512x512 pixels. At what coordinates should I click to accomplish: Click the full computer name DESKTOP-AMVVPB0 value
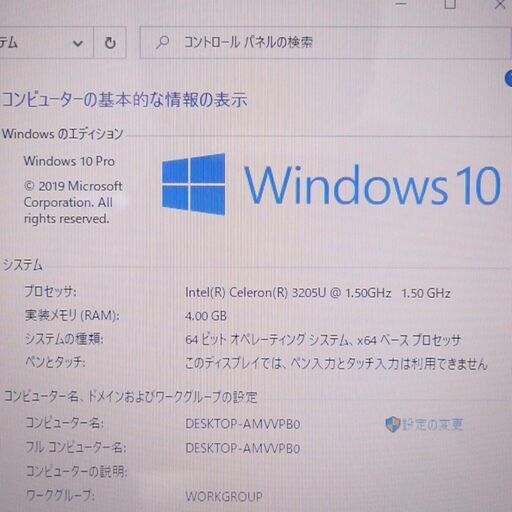click(x=243, y=448)
